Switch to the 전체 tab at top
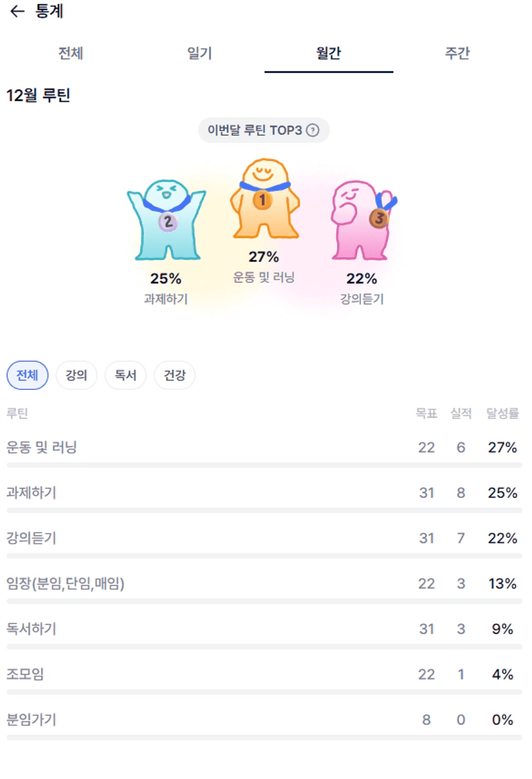 pyautogui.click(x=71, y=53)
